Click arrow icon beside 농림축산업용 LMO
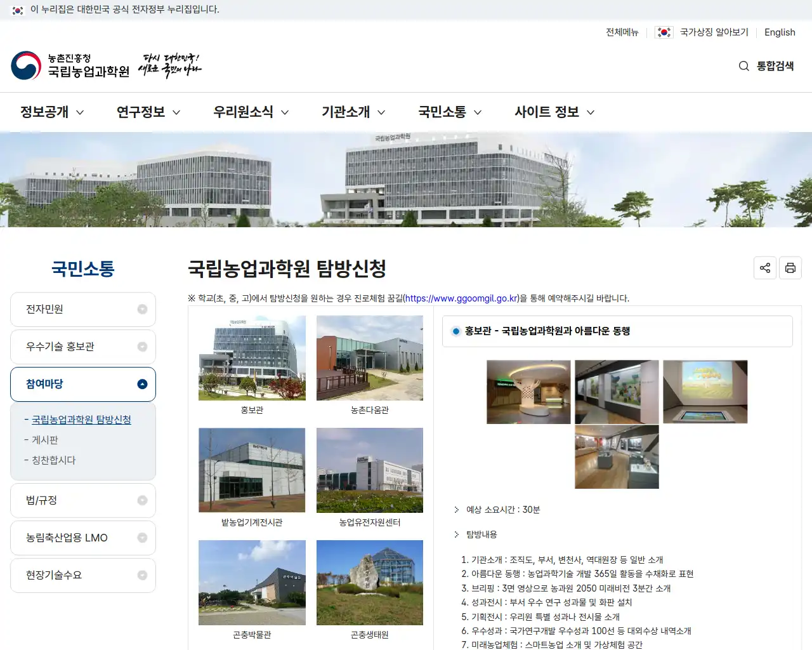The height and width of the screenshot is (650, 812). [x=142, y=538]
